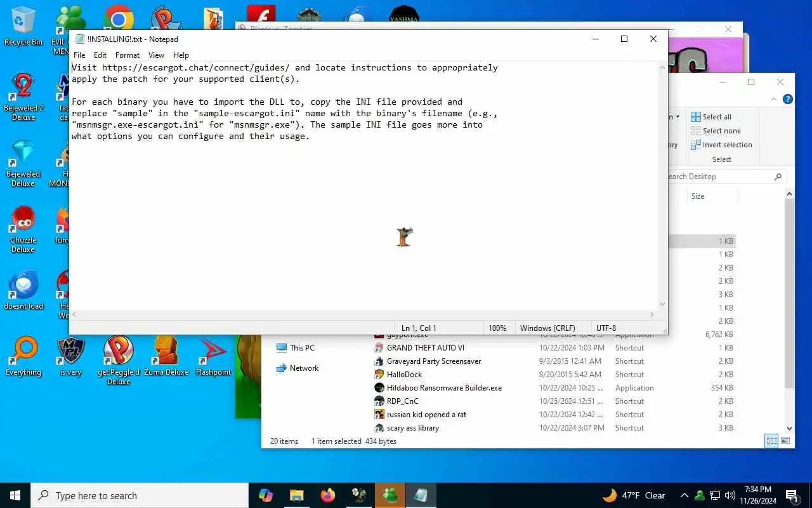Screen dimensions: 812x508
Task: Click Notepad horizontal scrollbar right arrow
Action: 652,315
